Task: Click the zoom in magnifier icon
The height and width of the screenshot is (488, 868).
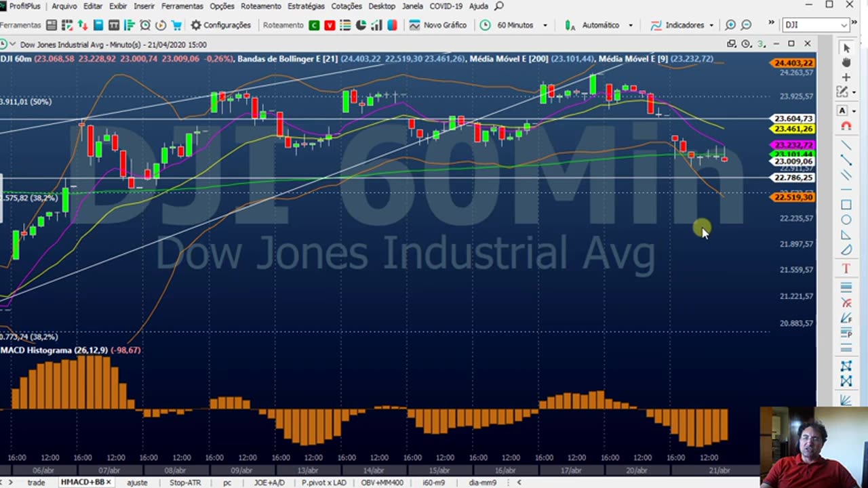Action: [730, 25]
